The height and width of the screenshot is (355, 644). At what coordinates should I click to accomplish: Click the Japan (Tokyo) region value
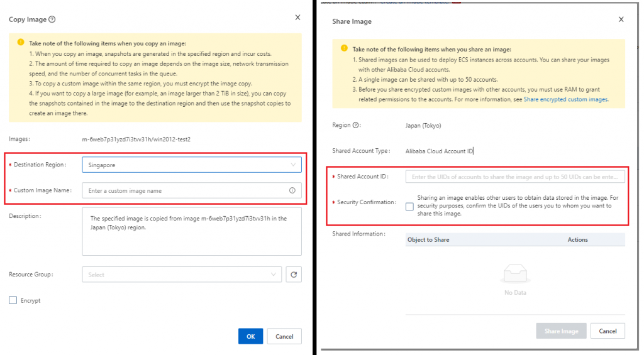coord(423,126)
